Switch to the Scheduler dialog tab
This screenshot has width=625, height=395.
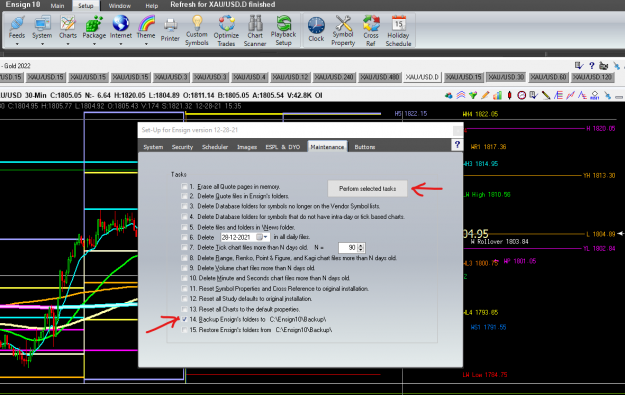[x=215, y=147]
